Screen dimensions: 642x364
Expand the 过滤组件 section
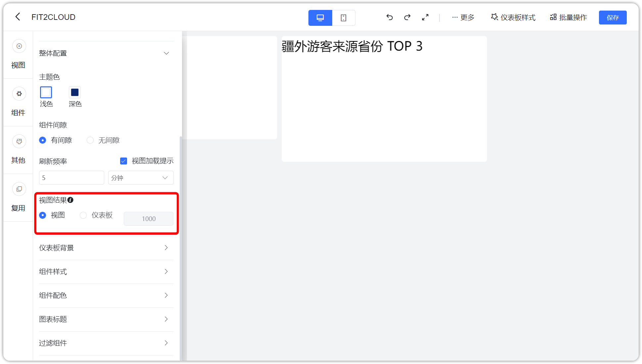pyautogui.click(x=106, y=343)
